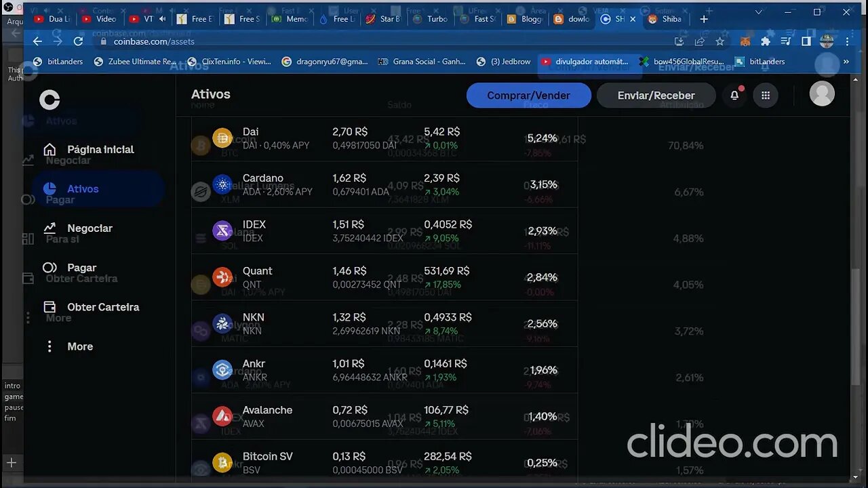Click the Negociar chart icon
Image resolution: width=868 pixels, height=488 pixels.
pyautogui.click(x=50, y=228)
